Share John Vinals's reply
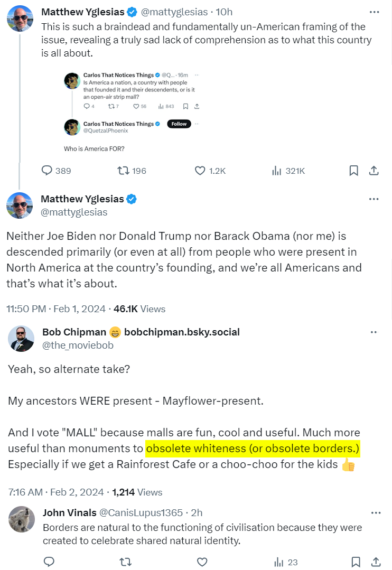 (375, 562)
